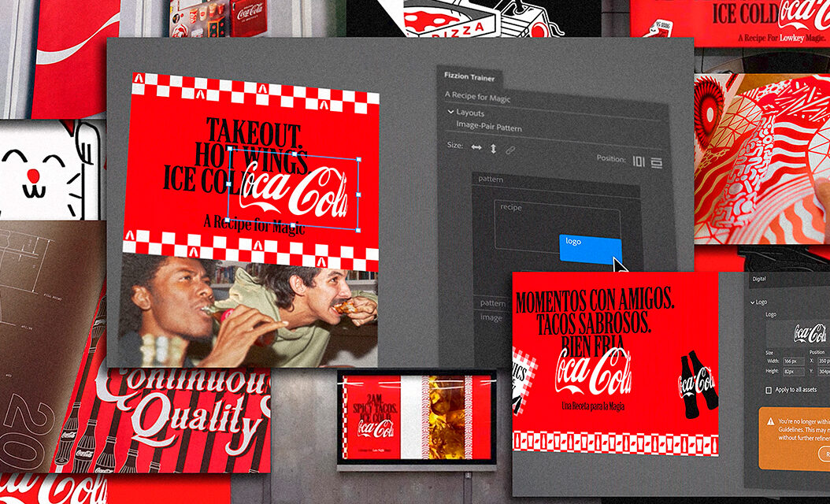This screenshot has height=504, width=830.
Task: Collapse the Logo section in Digital panel
Action: coord(753,302)
